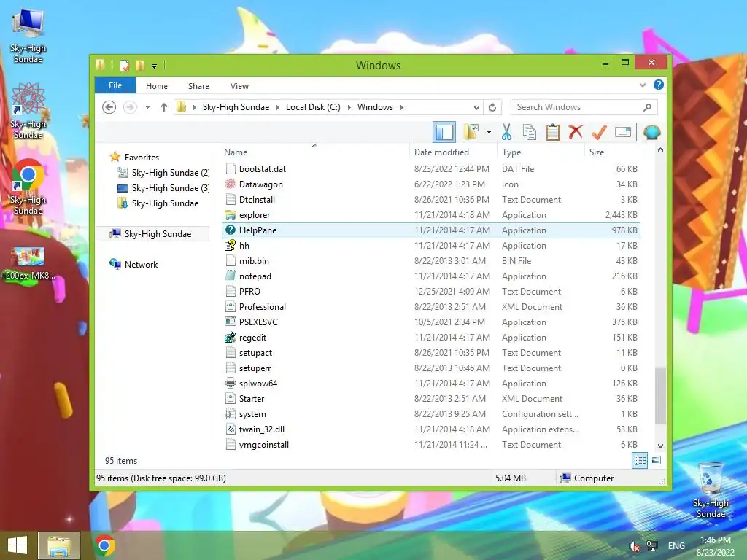Switch to the Share ribbon tab
The height and width of the screenshot is (560, 747).
click(x=198, y=86)
